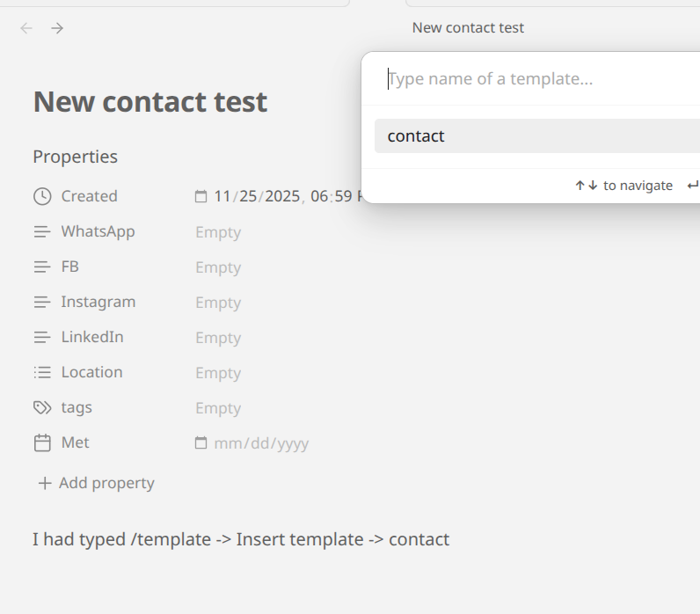Click the text icon beside WhatsApp

(42, 232)
